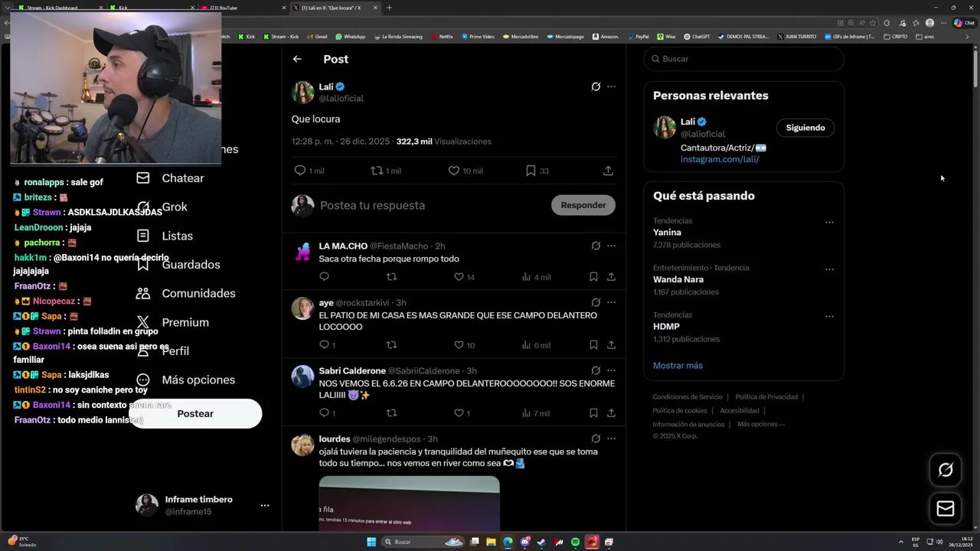Viewport: 980px width, 551px height.
Task: Bookmark LA MA.CHO's reply
Action: (x=593, y=277)
